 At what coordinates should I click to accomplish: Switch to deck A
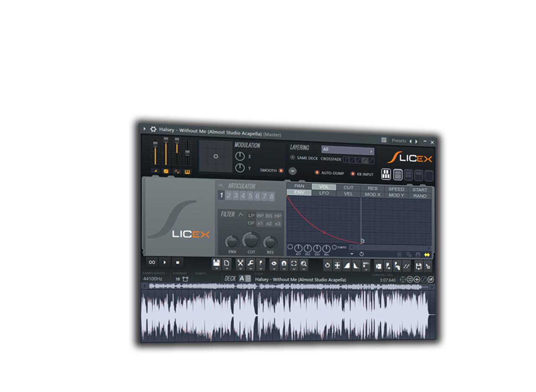point(242,279)
